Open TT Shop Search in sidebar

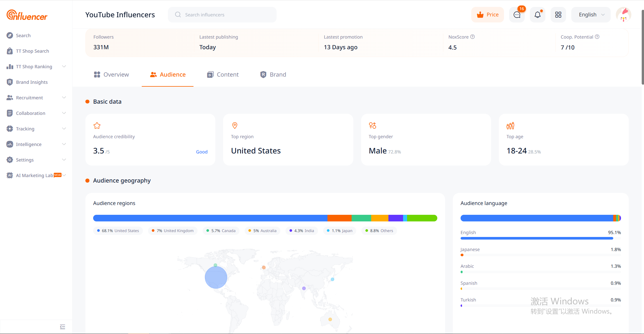tap(32, 51)
